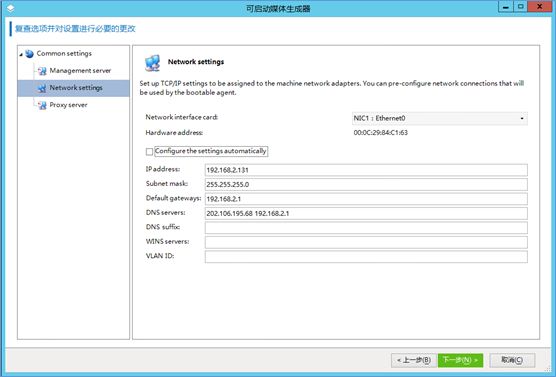Open the Network interface card dropdown

coord(440,118)
